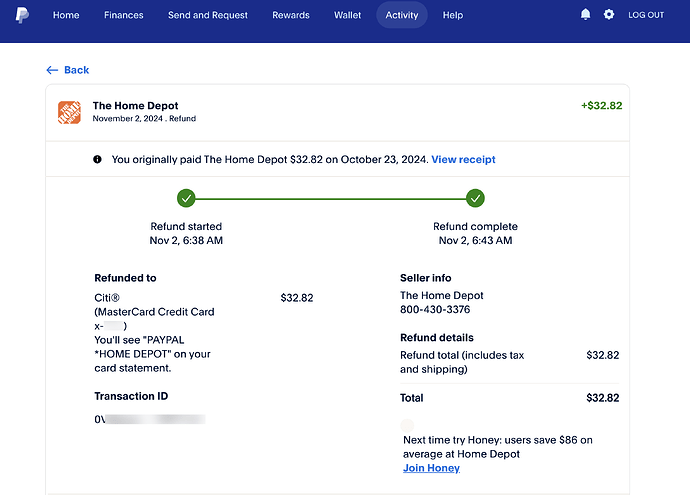Click the PAYPAL *HOME DEPOT statement note
Screen dimensions: 690x495
point(152,354)
